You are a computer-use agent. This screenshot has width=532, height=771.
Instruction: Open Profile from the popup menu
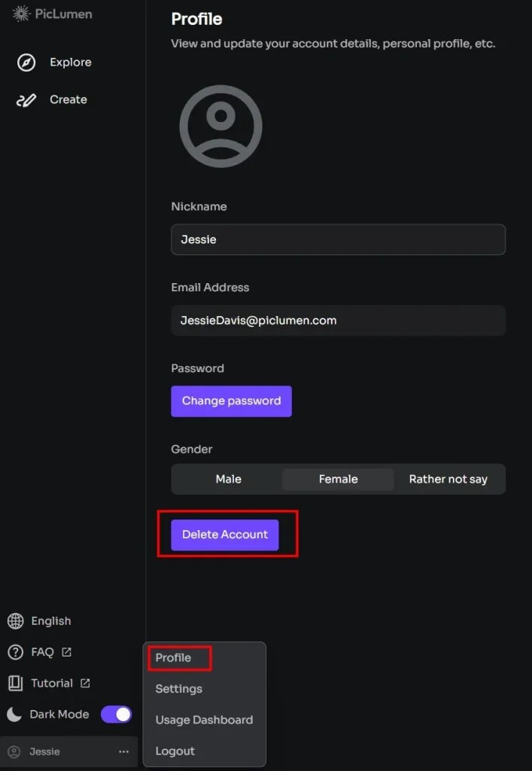(173, 658)
